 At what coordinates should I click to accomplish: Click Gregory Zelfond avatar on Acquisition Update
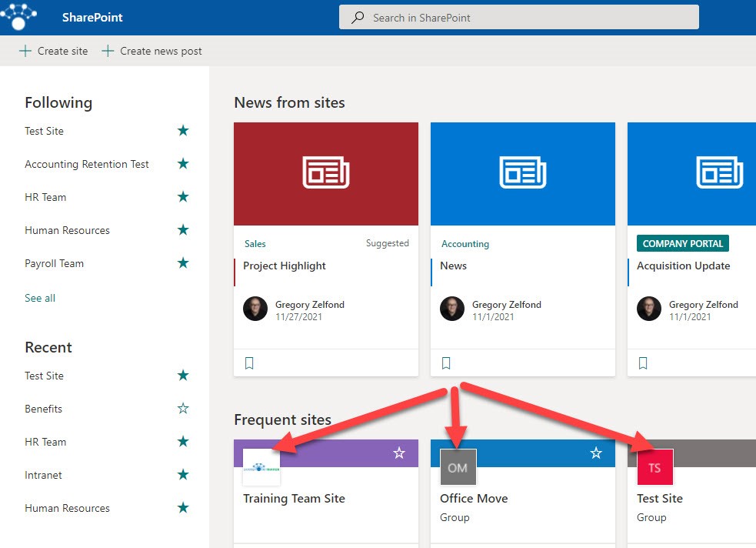point(649,309)
